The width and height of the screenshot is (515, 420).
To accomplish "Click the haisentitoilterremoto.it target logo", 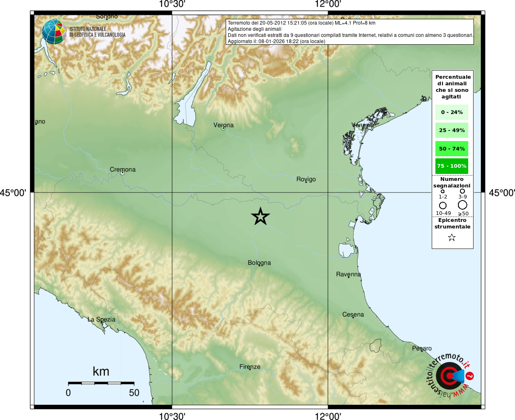I will (x=449, y=376).
